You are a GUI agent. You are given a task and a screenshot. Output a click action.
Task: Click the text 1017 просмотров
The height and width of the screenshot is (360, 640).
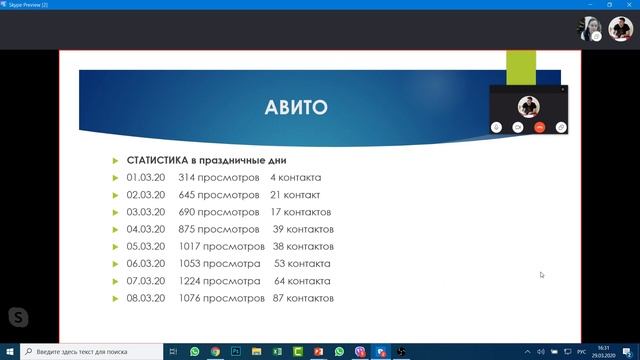pos(222,247)
